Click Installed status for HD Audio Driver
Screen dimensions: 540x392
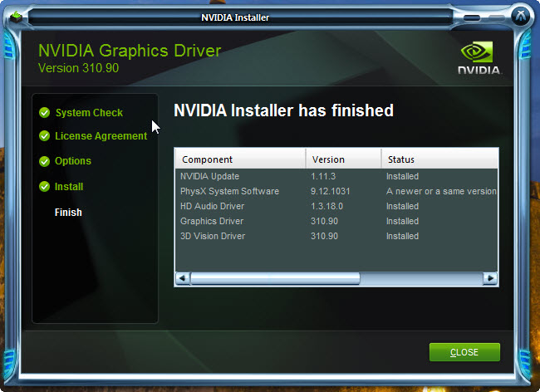click(x=402, y=206)
